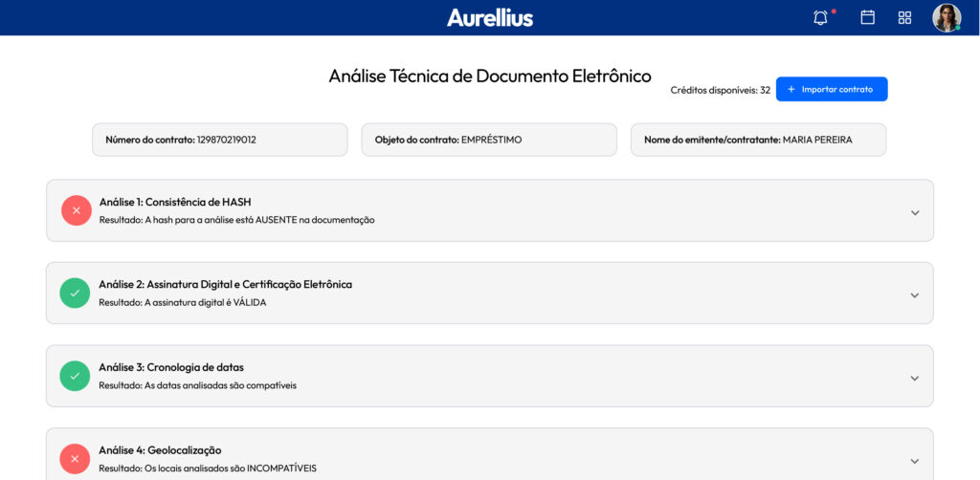Click Análise 2: Assinatura Digital e Certificação title
Viewport: 980px width, 480px height.
pyautogui.click(x=226, y=285)
